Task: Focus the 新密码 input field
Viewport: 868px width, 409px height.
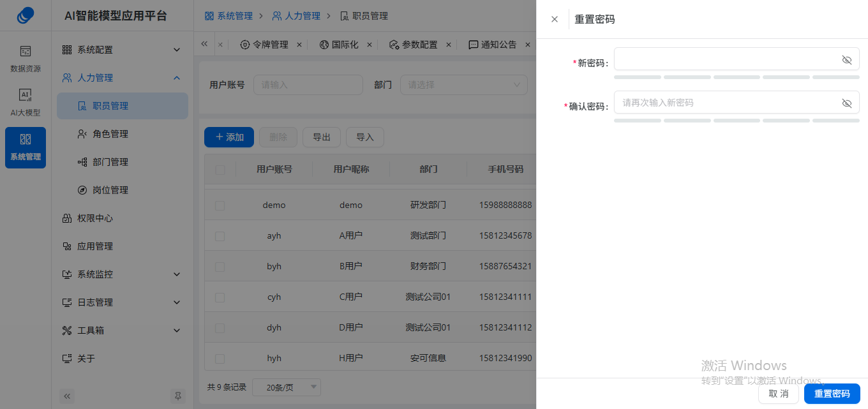Action: pos(737,59)
